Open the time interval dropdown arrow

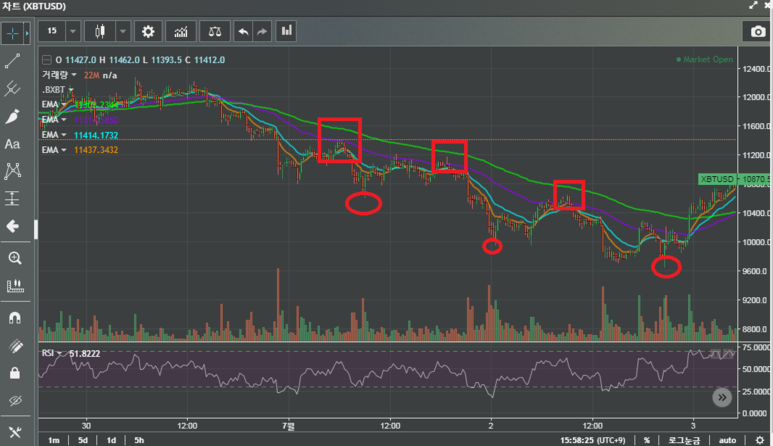tap(72, 31)
